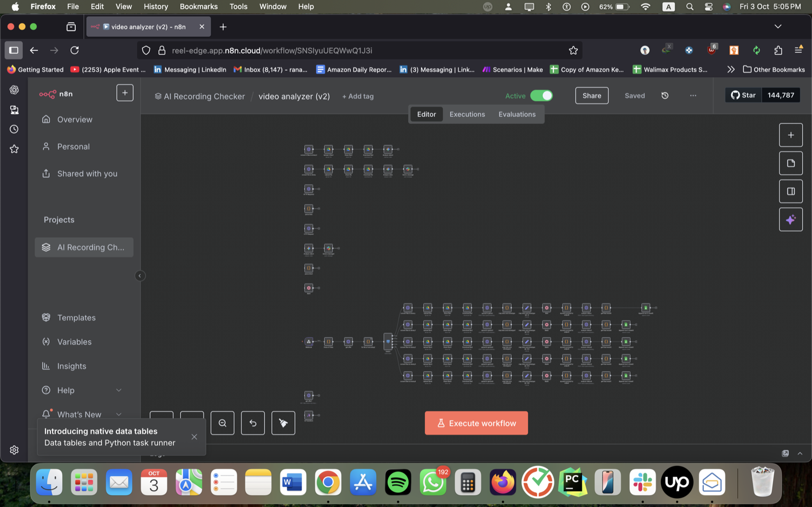Open Slack from the Dock
Image resolution: width=812 pixels, height=507 pixels.
643,482
